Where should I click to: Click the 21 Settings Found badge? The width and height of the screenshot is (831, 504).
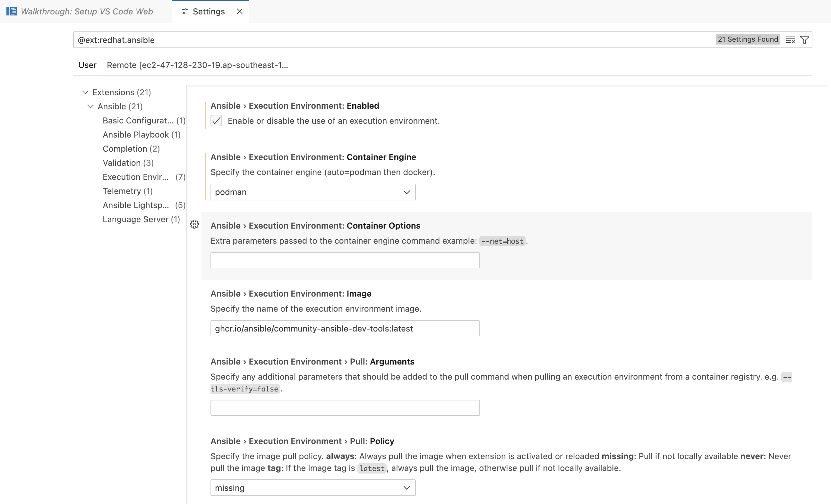pyautogui.click(x=748, y=39)
